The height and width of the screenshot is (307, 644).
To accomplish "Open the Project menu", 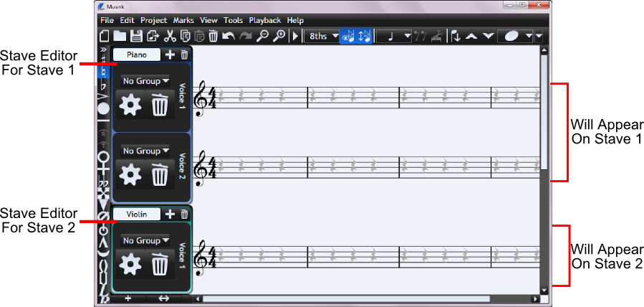I will click(153, 20).
